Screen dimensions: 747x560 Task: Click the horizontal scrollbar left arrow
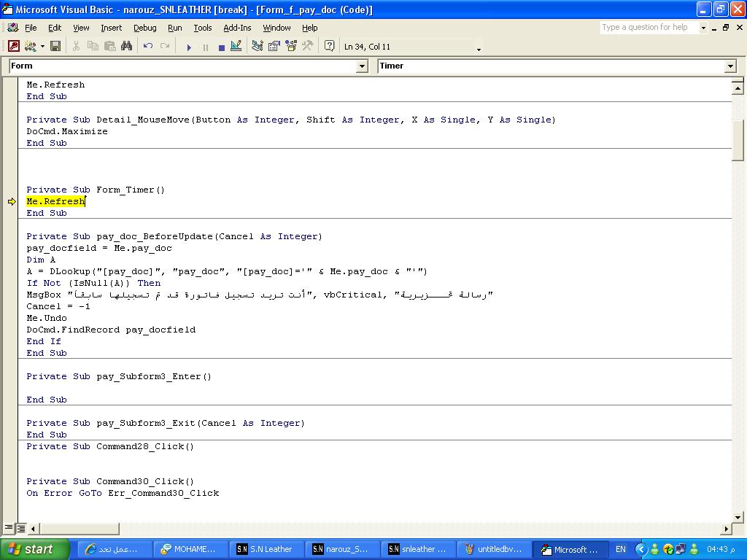coord(33,528)
